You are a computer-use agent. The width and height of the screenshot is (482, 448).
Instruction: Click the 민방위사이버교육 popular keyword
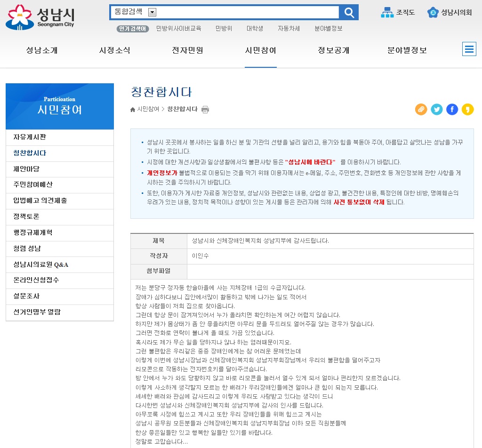click(x=178, y=28)
